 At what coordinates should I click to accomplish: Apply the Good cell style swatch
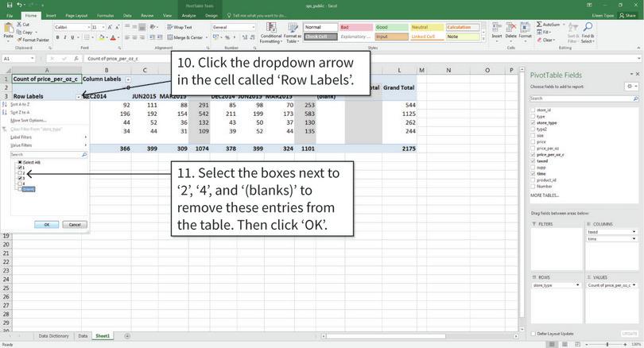pos(391,27)
